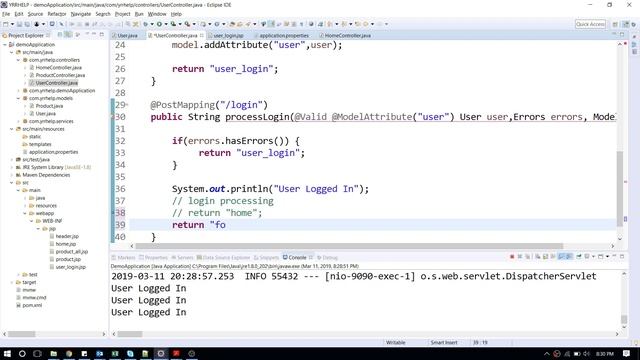Switch to the Debug perspective icon
The width and height of the screenshot is (640, 360).
coord(633,24)
